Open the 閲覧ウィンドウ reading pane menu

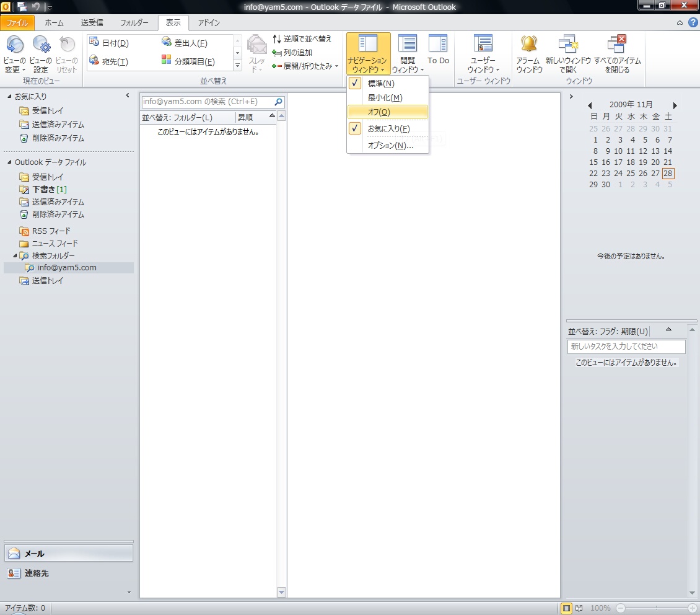[407, 53]
